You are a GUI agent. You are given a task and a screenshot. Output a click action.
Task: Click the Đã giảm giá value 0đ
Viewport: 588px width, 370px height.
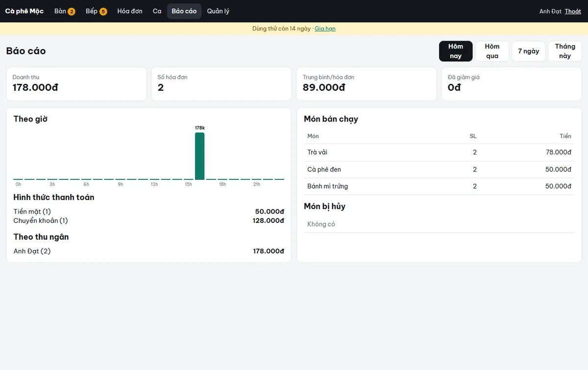coord(454,88)
